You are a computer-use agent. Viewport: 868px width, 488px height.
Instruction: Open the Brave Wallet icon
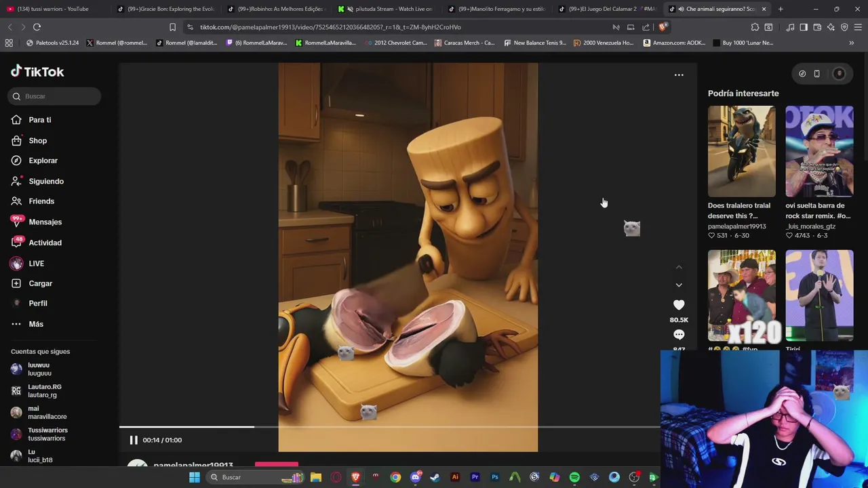(817, 27)
